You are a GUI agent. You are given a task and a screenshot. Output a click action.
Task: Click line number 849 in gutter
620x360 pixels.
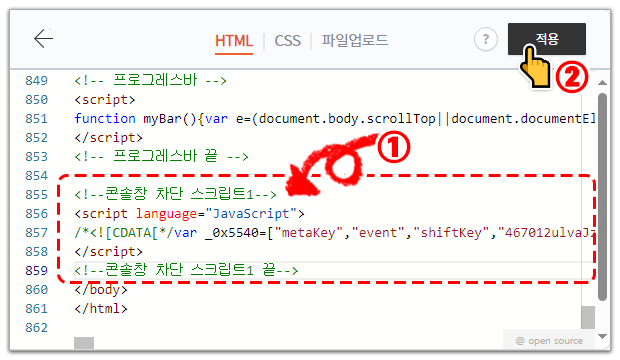tap(36, 81)
